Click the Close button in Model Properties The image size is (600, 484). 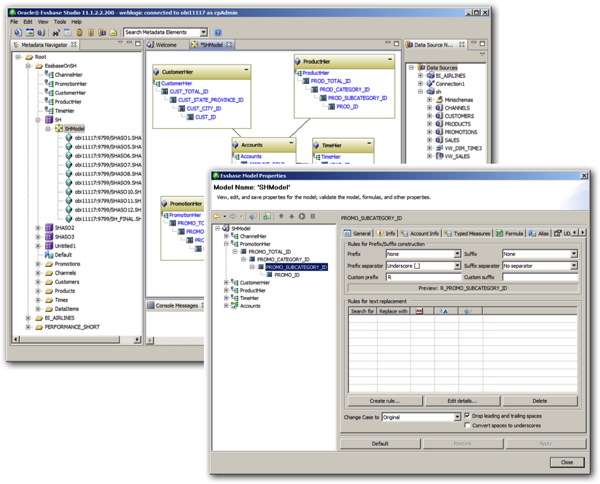pyautogui.click(x=567, y=462)
